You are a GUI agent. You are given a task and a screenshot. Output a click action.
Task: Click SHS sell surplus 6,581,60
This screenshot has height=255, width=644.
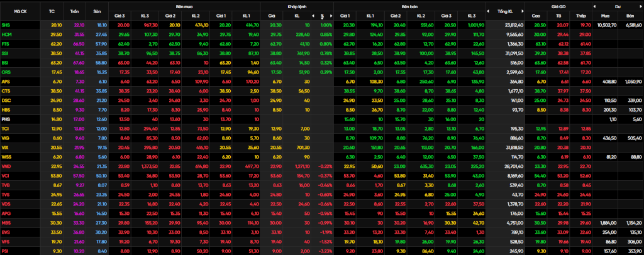(x=633, y=25)
